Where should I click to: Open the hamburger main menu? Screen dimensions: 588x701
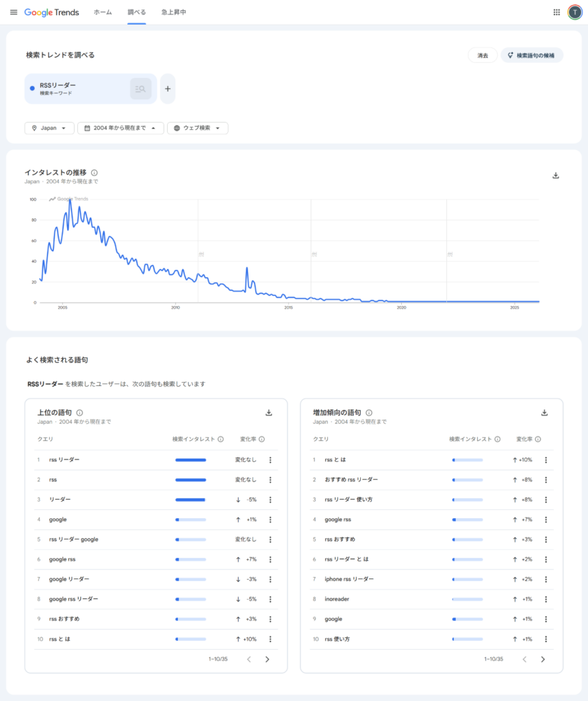13,12
